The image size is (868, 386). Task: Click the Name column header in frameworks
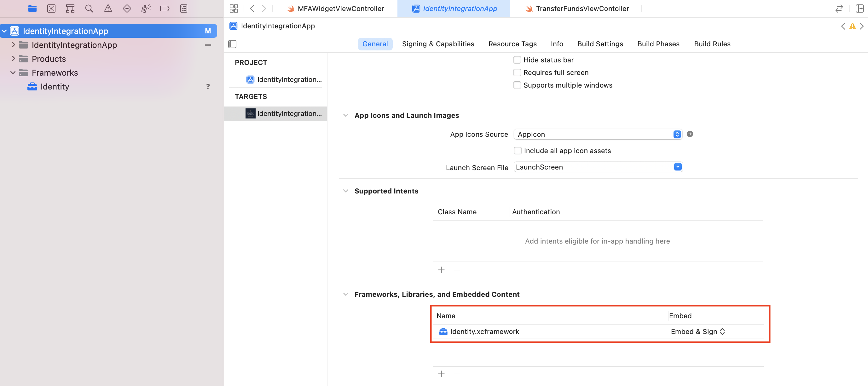[445, 316]
